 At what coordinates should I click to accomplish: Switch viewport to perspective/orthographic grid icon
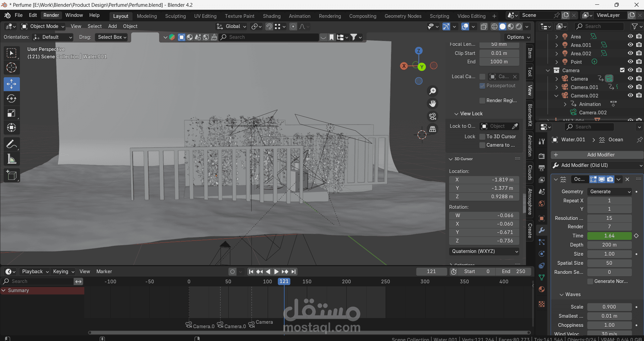(x=433, y=129)
